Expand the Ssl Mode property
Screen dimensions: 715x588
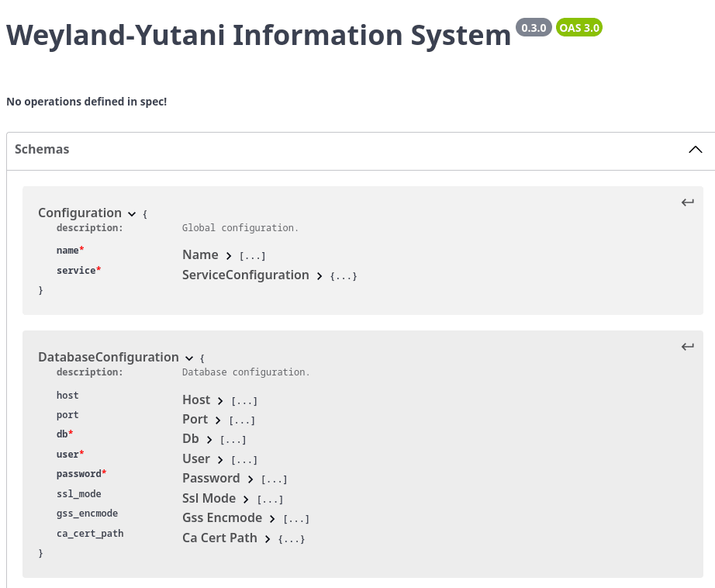coord(245,499)
